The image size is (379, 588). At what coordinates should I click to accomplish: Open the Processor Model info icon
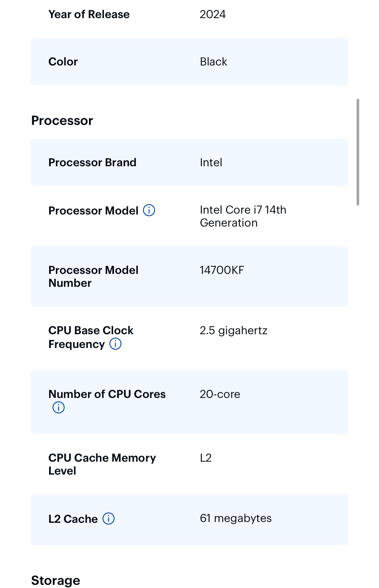pos(149,210)
